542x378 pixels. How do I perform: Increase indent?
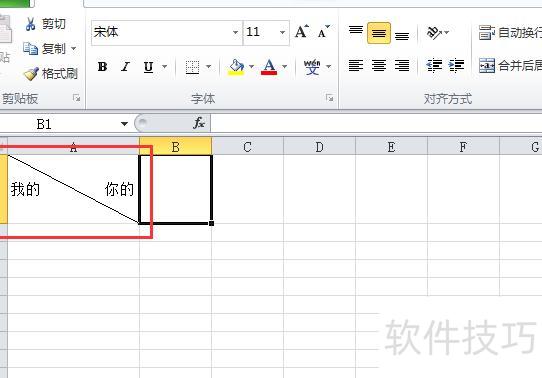point(456,65)
